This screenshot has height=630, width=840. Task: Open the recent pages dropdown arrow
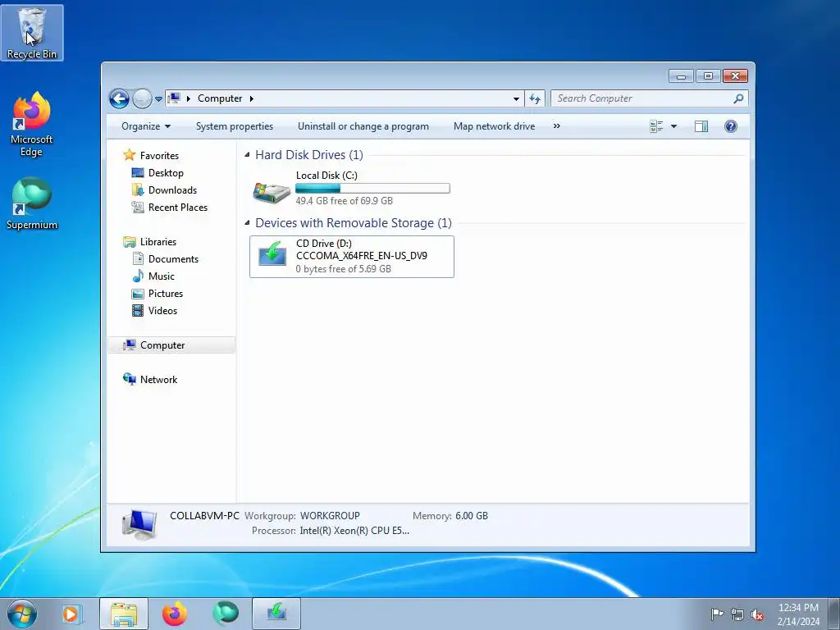point(158,99)
